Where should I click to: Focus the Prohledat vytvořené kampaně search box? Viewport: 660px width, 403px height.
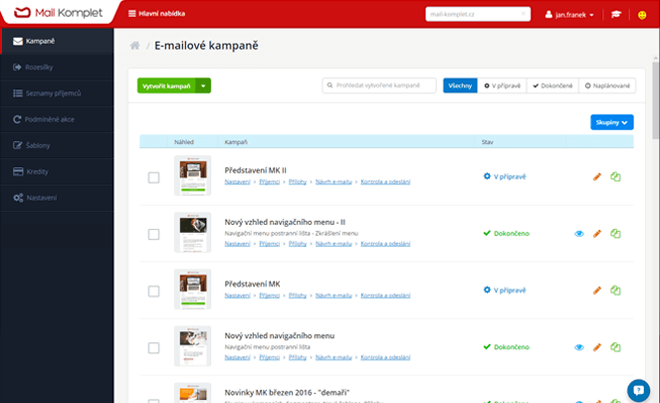379,85
